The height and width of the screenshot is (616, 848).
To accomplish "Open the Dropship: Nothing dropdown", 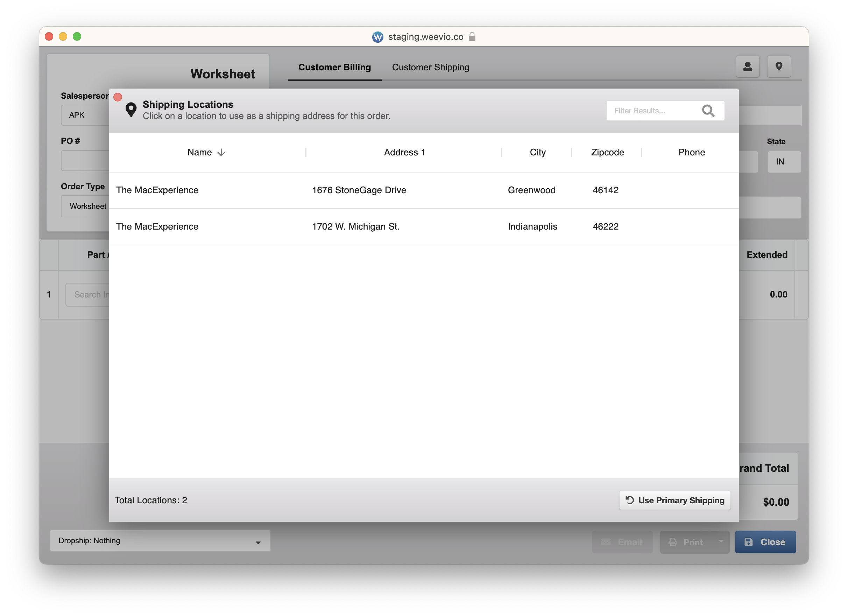I will click(160, 540).
